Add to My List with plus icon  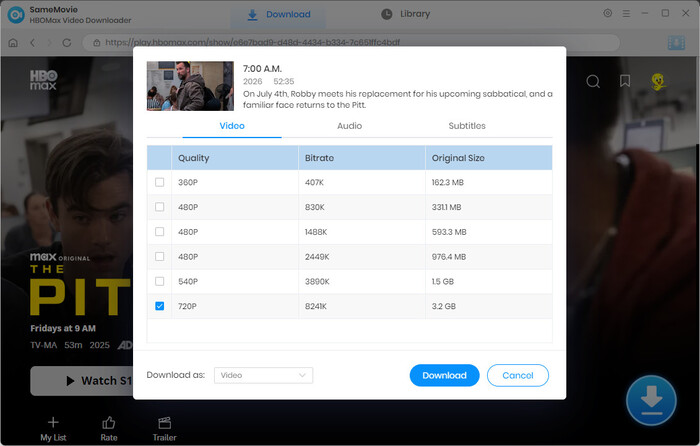click(53, 423)
